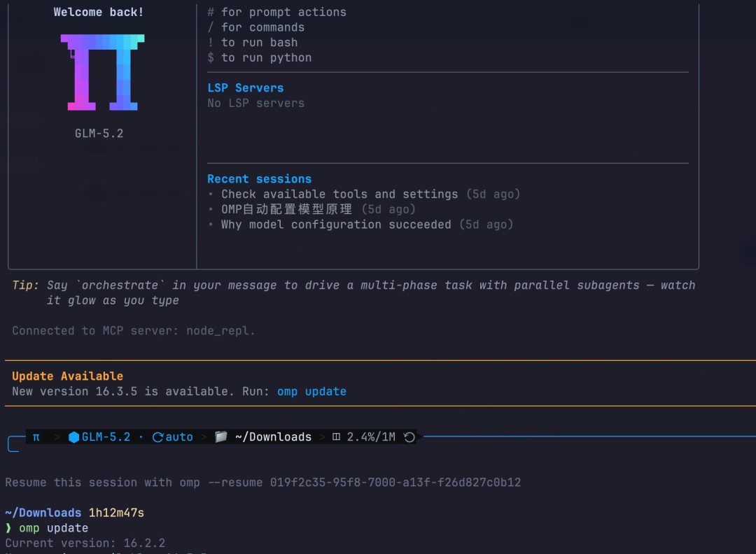
Task: Click the 'Recent sessions' heading
Action: point(260,179)
